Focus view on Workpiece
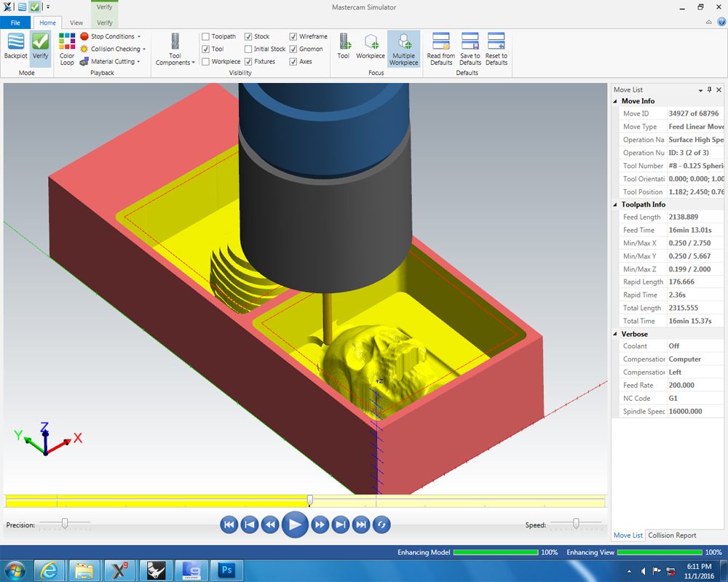This screenshot has width=728, height=582. point(371,47)
